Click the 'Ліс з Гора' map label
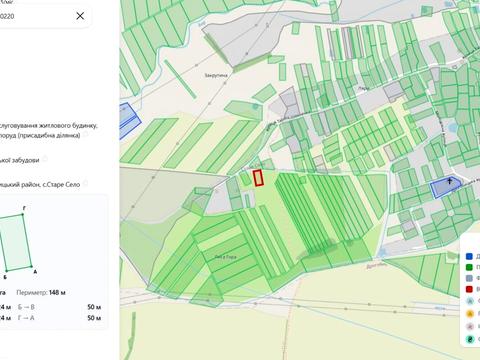The height and width of the screenshot is (360, 480). [225, 257]
